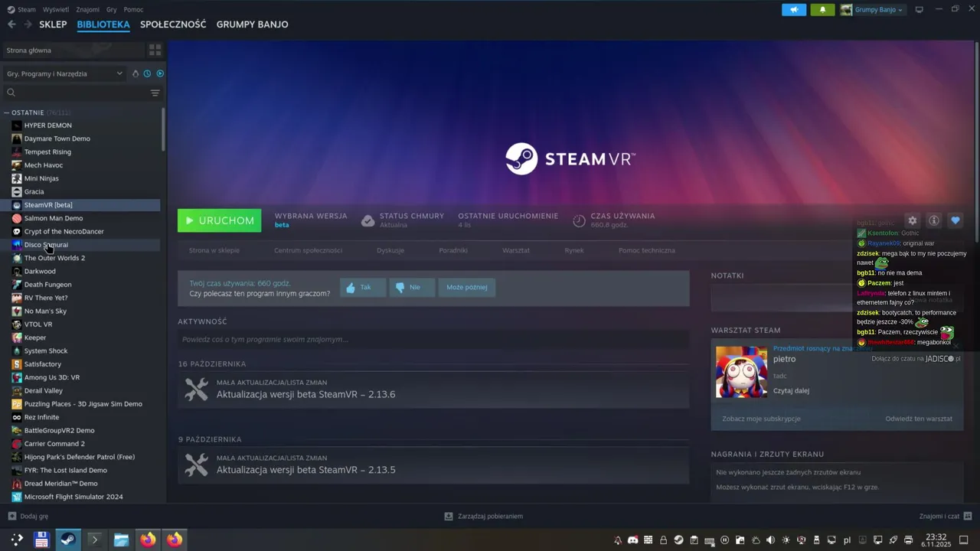Click the green notifications bell button

[823, 10]
